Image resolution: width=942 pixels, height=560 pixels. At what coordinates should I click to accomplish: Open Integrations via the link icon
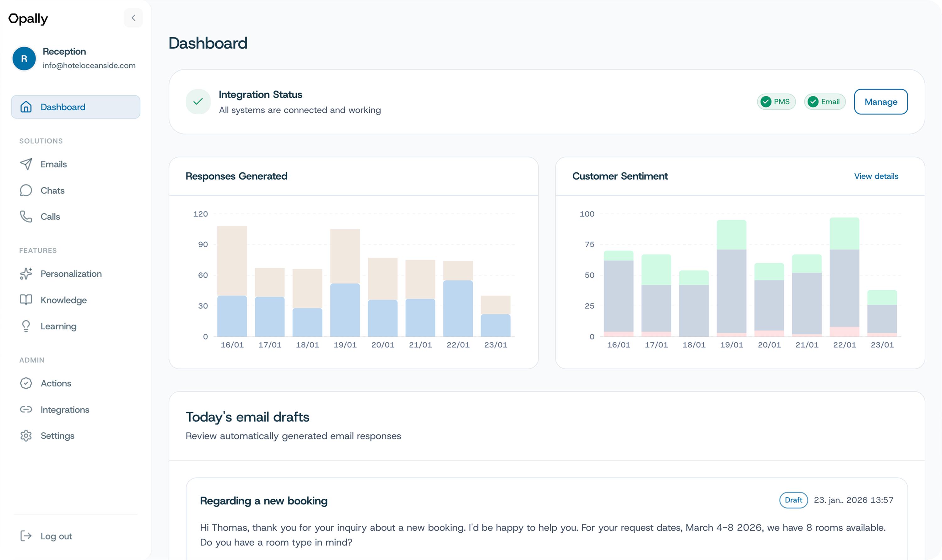coord(25,409)
